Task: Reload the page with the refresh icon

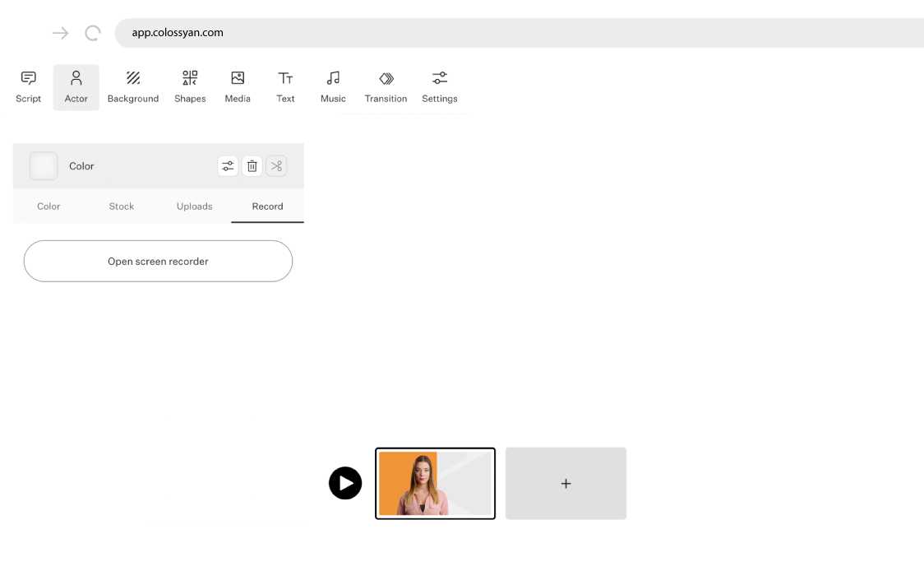Action: coord(92,33)
